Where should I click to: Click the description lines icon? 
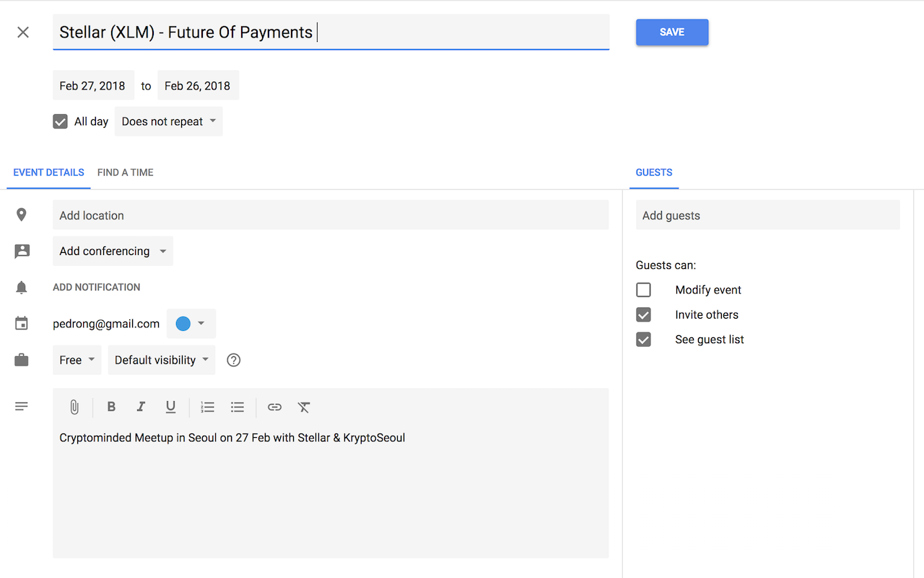click(22, 407)
